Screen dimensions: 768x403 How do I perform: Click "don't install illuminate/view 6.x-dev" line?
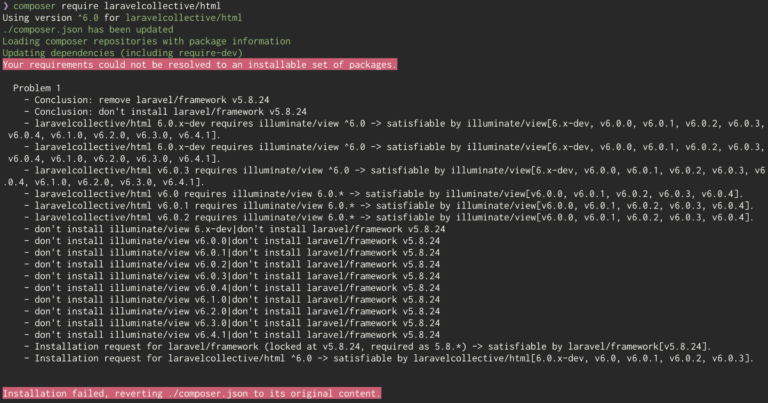pos(235,230)
